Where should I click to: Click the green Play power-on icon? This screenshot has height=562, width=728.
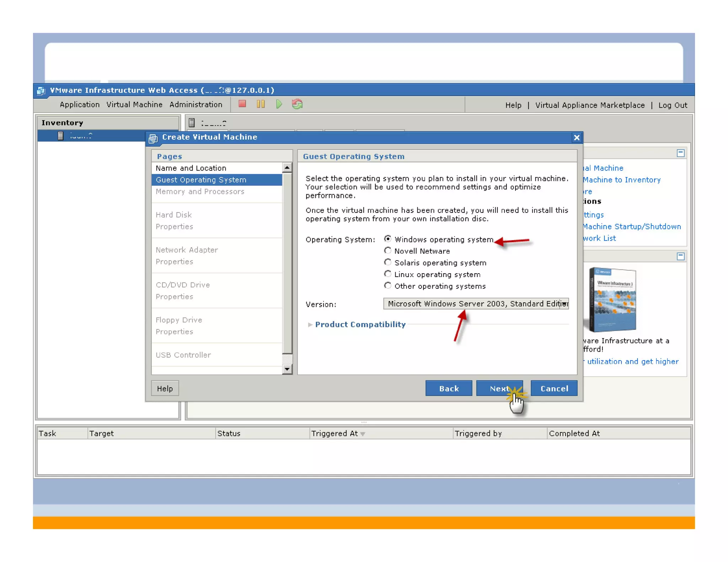(x=279, y=104)
